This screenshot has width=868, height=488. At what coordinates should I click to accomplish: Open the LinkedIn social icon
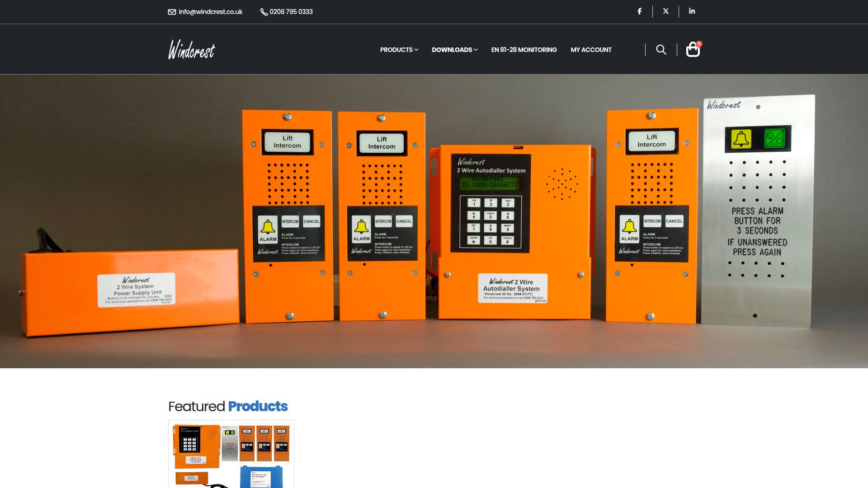pyautogui.click(x=692, y=11)
